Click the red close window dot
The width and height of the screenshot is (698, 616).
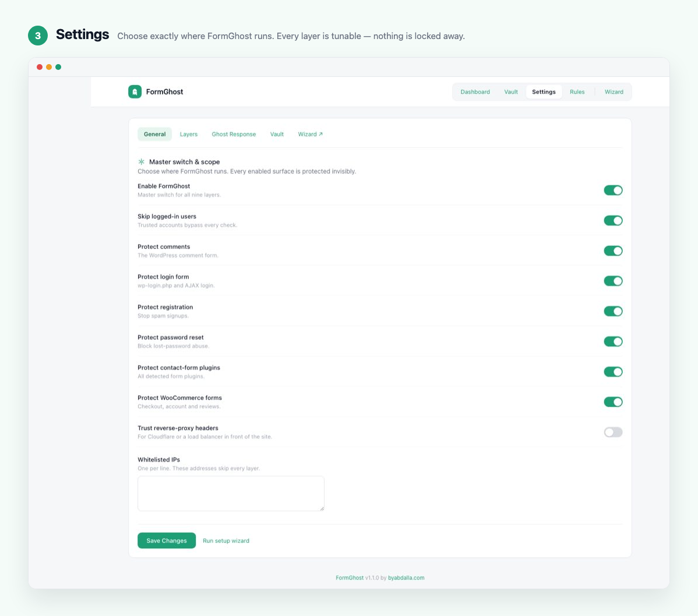[x=40, y=67]
